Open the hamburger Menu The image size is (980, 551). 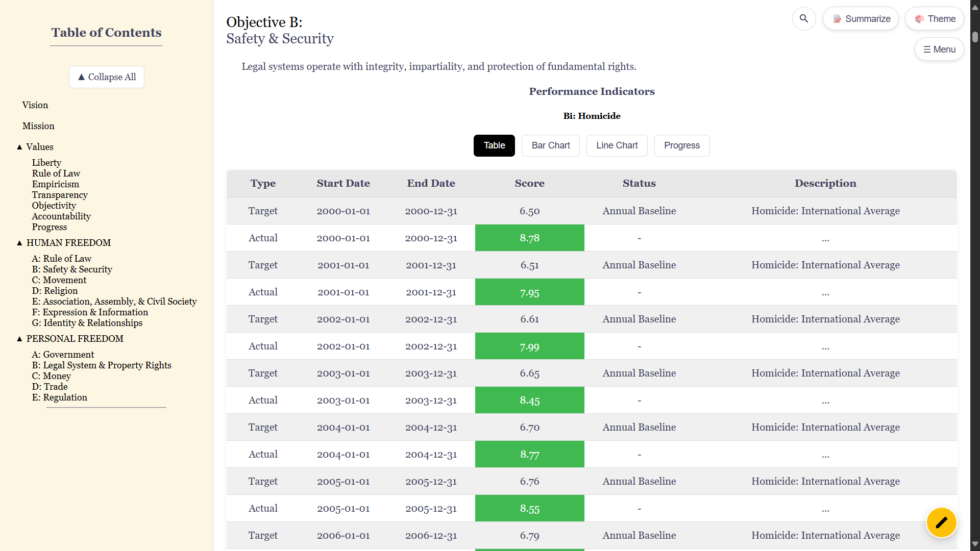[939, 49]
